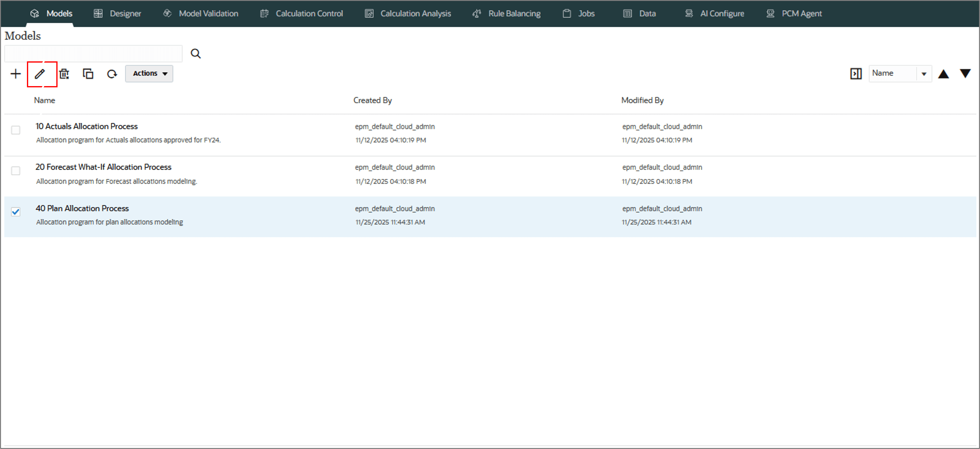Viewport: 980px width, 449px height.
Task: Click the copy model icon
Action: click(x=88, y=74)
